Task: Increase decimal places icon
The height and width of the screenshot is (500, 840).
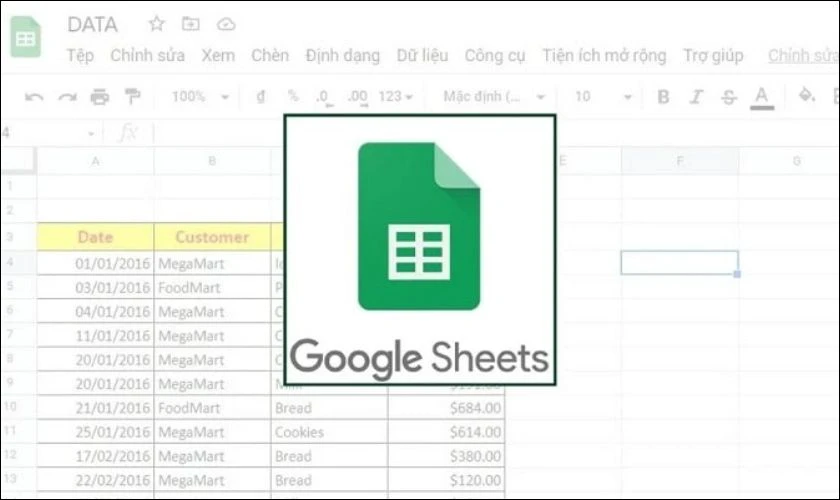Action: point(357,98)
